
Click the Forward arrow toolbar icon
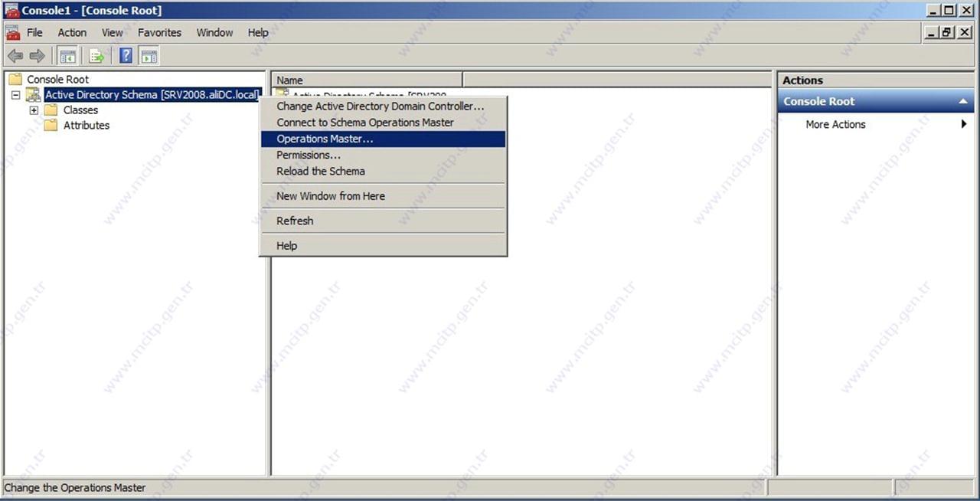click(37, 56)
